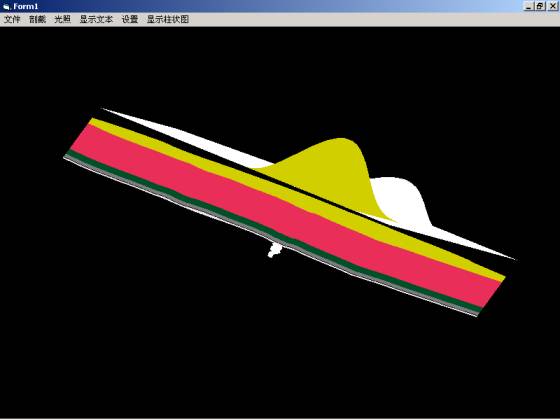
Task: Click the white surface's upper-left tip
Action: click(x=104, y=109)
